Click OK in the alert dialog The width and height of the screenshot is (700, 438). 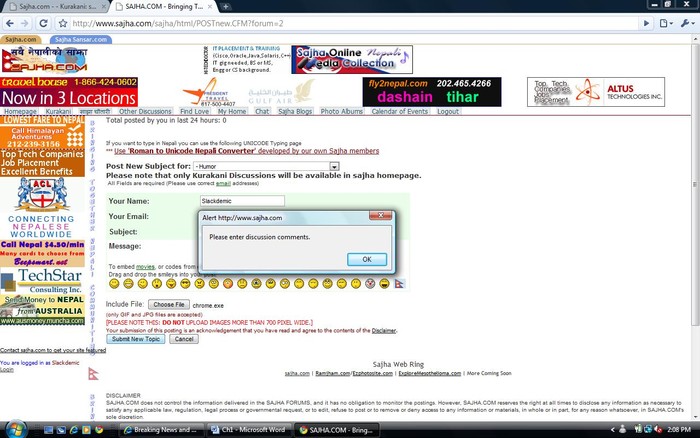click(366, 259)
